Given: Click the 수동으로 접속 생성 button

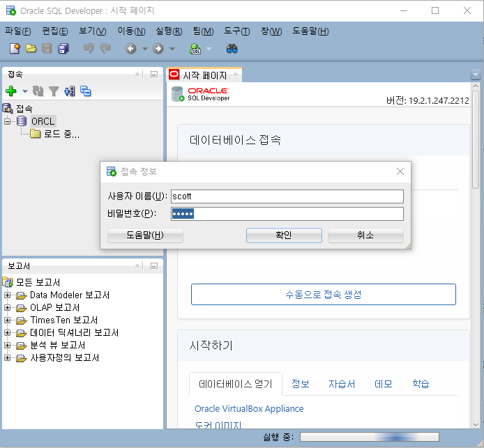Looking at the screenshot, I should click(324, 295).
